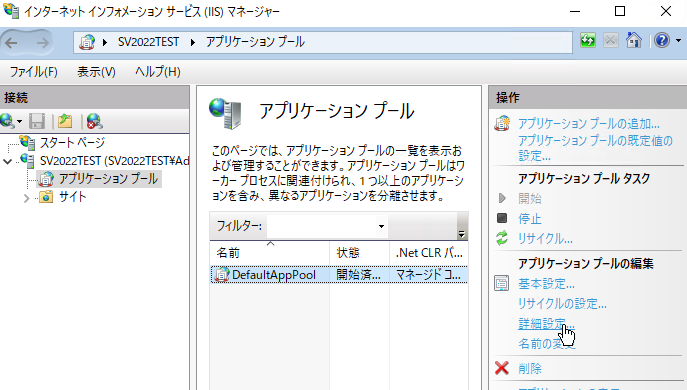Click SV2022TEST in the address bar
This screenshot has height=390, width=687.
[149, 42]
